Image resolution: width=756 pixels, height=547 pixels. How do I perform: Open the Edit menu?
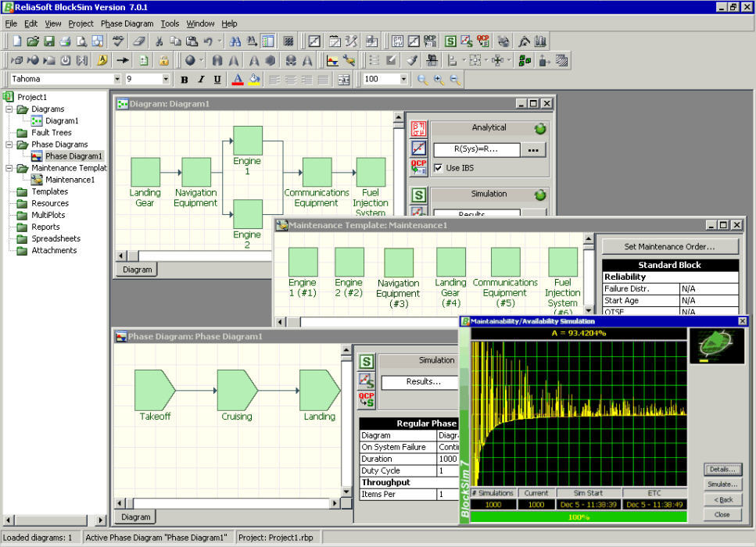click(x=30, y=23)
